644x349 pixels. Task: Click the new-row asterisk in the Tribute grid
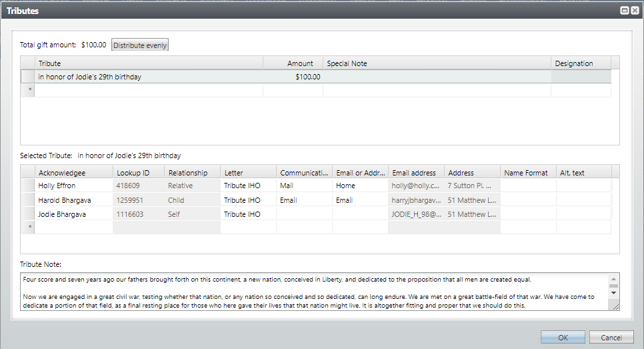(28, 90)
